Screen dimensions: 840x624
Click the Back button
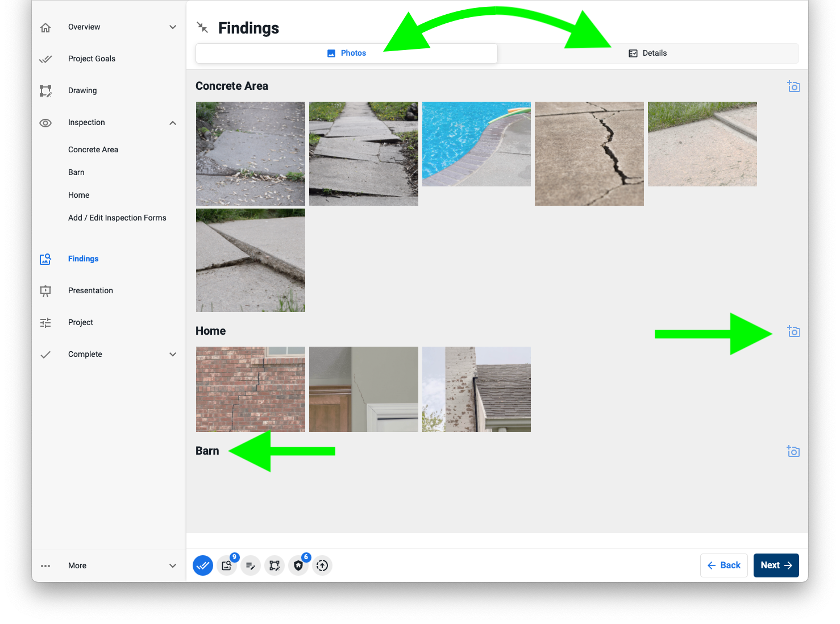tap(724, 565)
